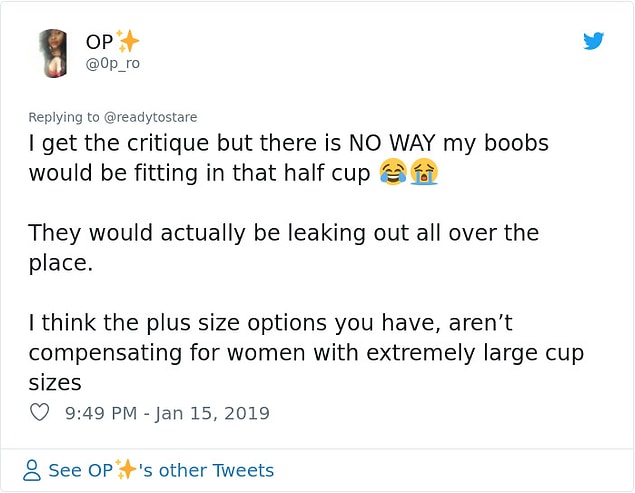Viewport: 635px width, 493px height.
Task: Click the 'They would actually be leaking' paragraph
Action: pos(284,248)
